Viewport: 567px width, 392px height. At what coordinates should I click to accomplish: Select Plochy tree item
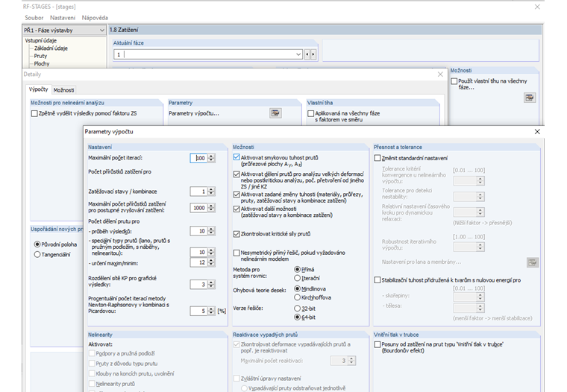tap(42, 63)
